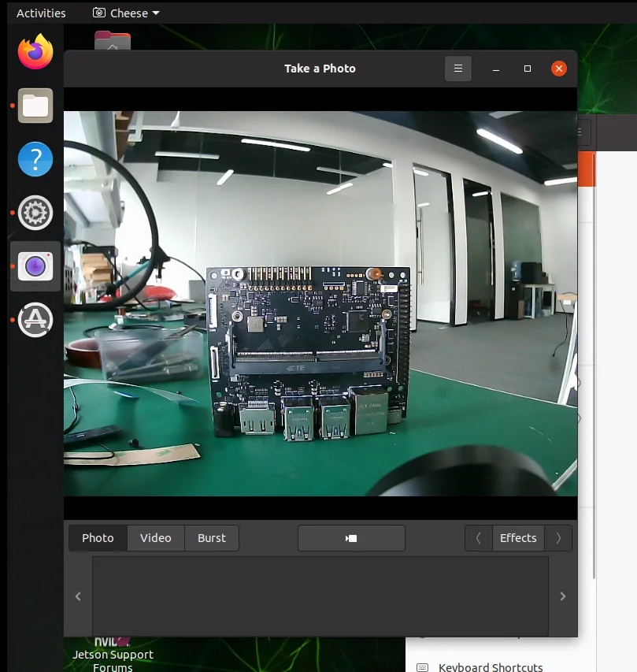This screenshot has height=672, width=637.
Task: Select the Cheese camera dock icon
Action: coord(35,266)
